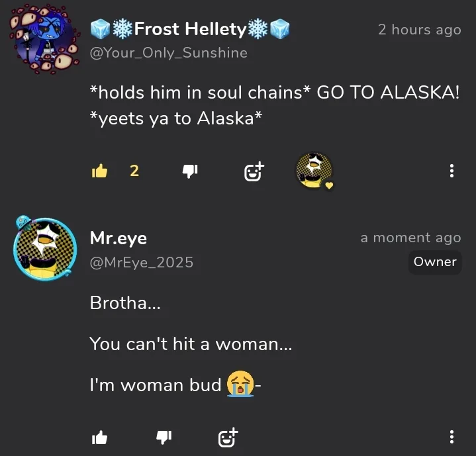Screen dimensions: 476x456
Task: Check the 2 hours ago timestamp
Action: (x=420, y=30)
